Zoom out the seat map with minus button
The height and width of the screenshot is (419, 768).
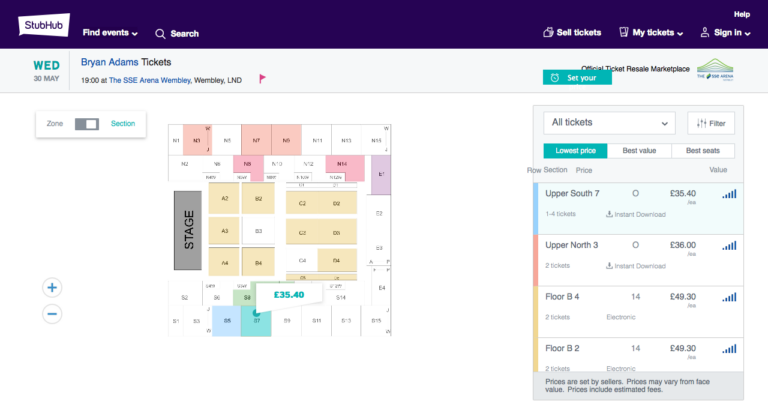(x=52, y=314)
